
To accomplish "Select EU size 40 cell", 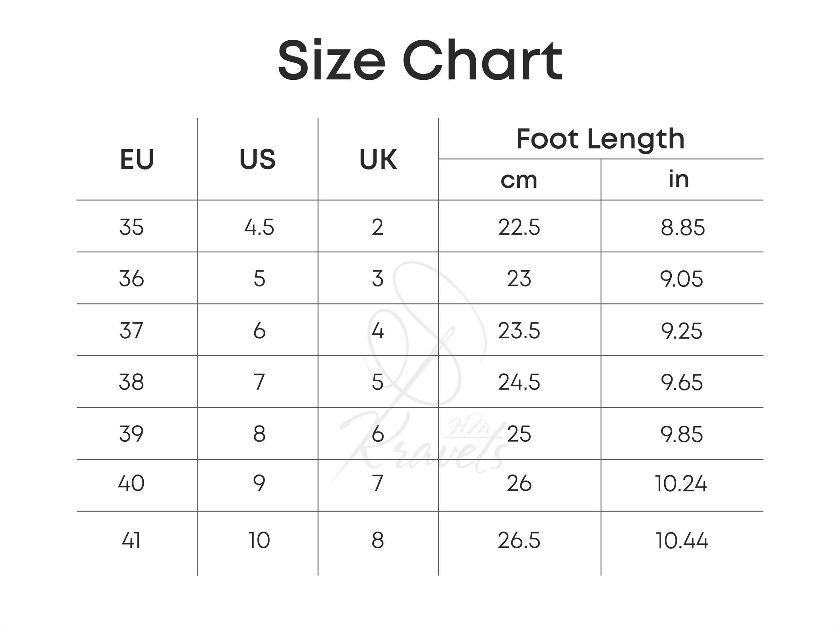I will (131, 483).
